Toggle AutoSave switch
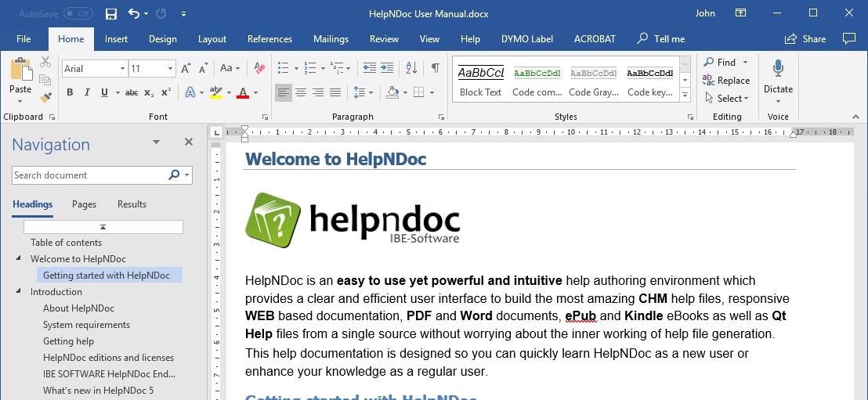868x400 pixels. pos(78,13)
